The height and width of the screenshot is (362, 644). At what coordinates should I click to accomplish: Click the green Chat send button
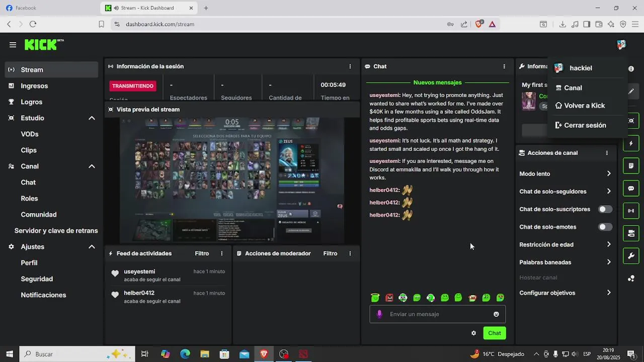[x=495, y=333]
